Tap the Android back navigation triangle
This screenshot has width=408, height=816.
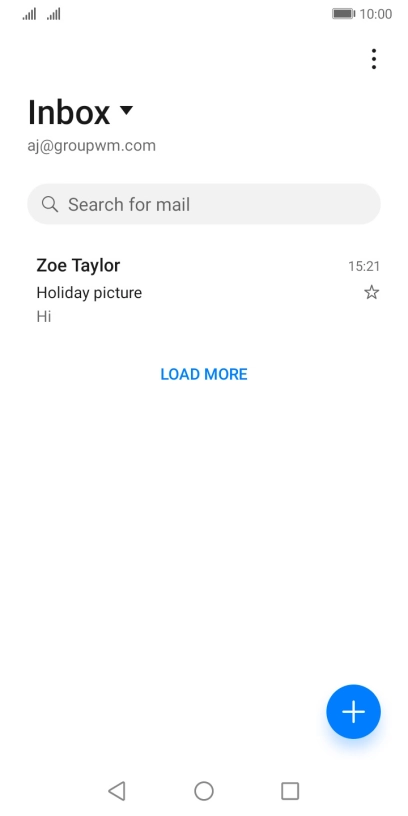point(117,790)
